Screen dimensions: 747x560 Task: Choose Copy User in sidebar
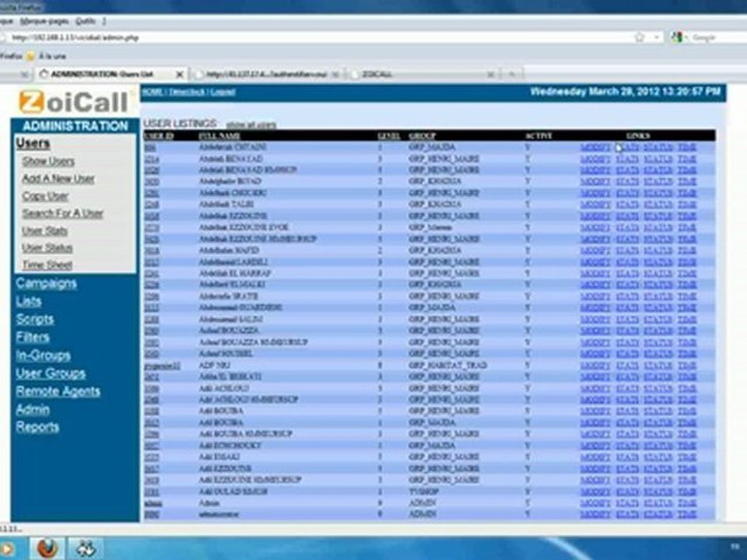coord(45,196)
